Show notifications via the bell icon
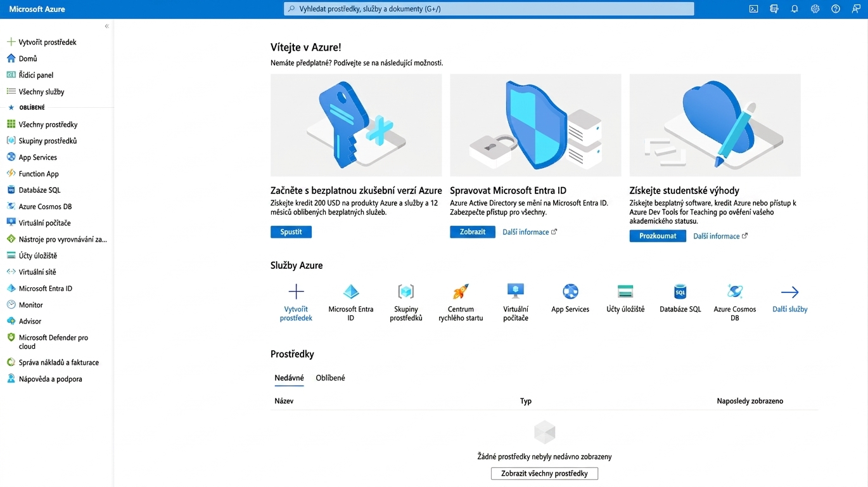Image resolution: width=868 pixels, height=487 pixels. 795,9
